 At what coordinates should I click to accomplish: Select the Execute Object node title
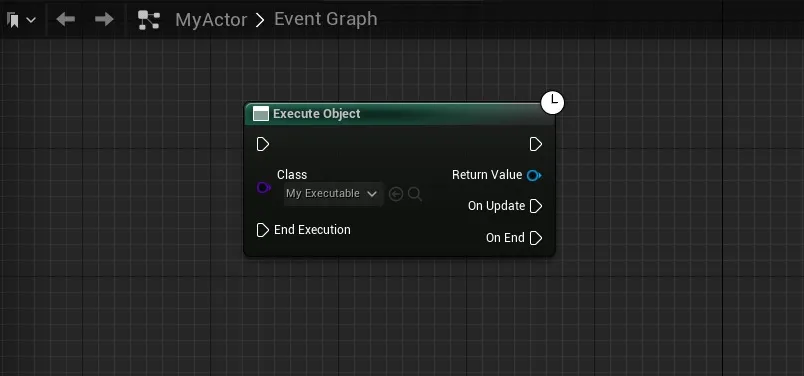316,113
